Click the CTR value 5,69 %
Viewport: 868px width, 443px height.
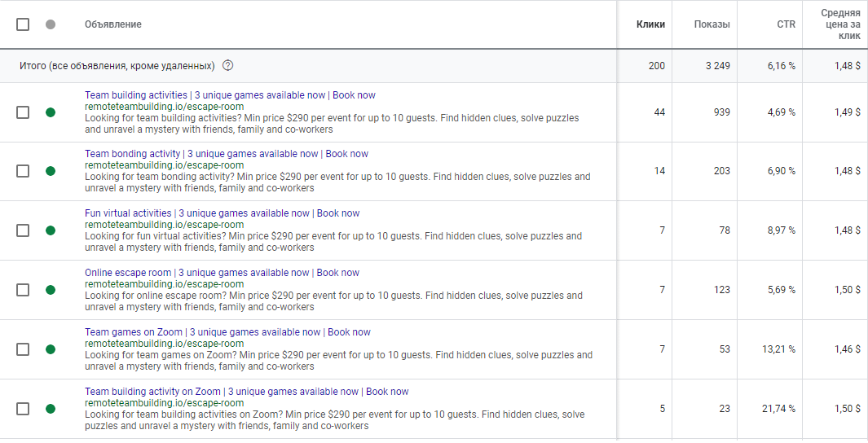[781, 290]
